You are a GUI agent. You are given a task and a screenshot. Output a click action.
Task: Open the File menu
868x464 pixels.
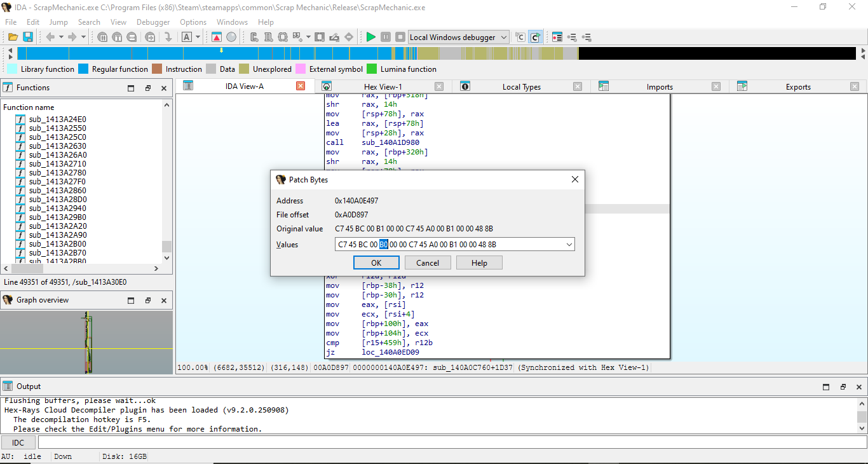(x=11, y=22)
